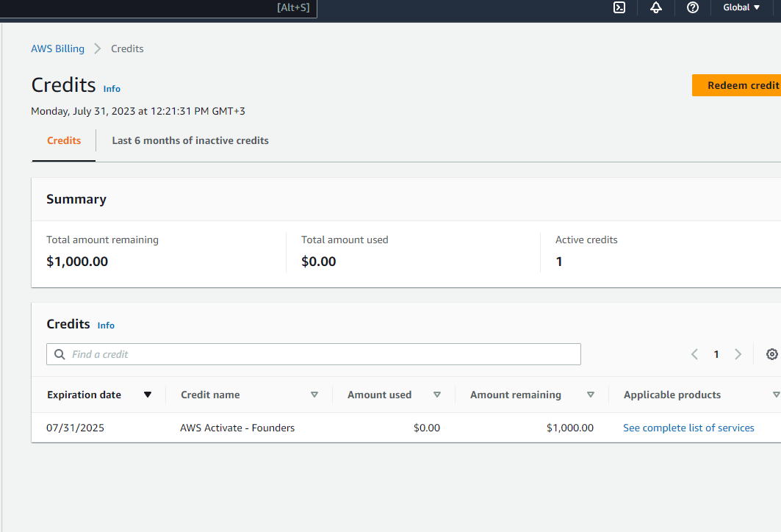Image resolution: width=781 pixels, height=532 pixels.
Task: Switch to Last 6 months of inactive credits tab
Action: coord(190,141)
